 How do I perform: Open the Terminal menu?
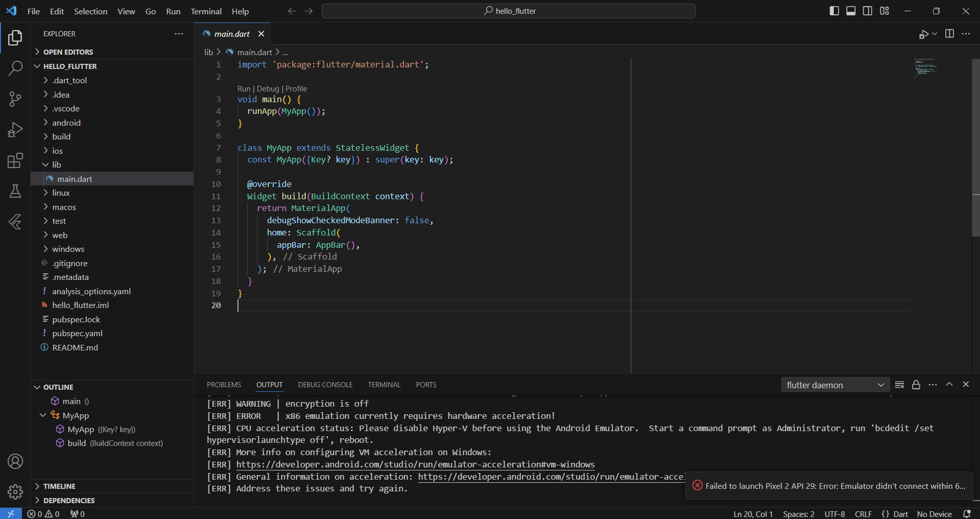pyautogui.click(x=206, y=11)
